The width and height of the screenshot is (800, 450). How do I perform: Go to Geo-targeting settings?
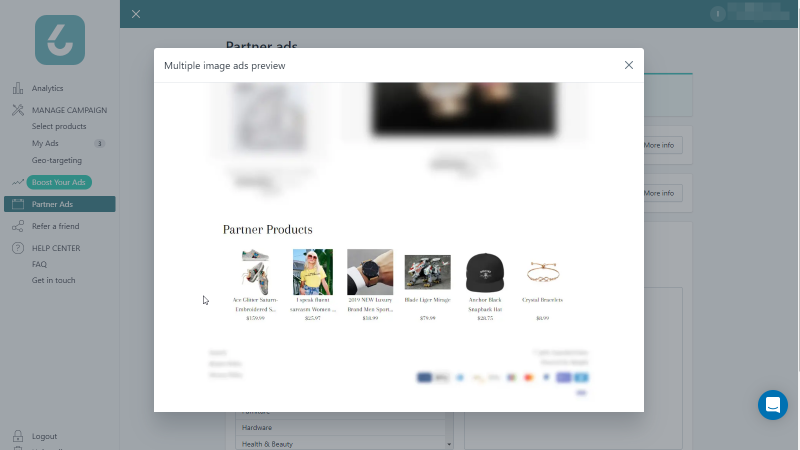57,160
